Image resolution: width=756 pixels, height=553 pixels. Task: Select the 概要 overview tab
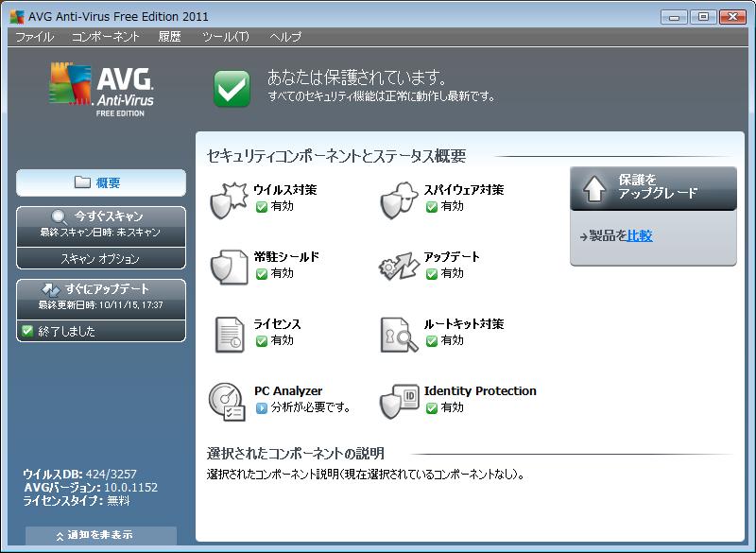tap(101, 182)
